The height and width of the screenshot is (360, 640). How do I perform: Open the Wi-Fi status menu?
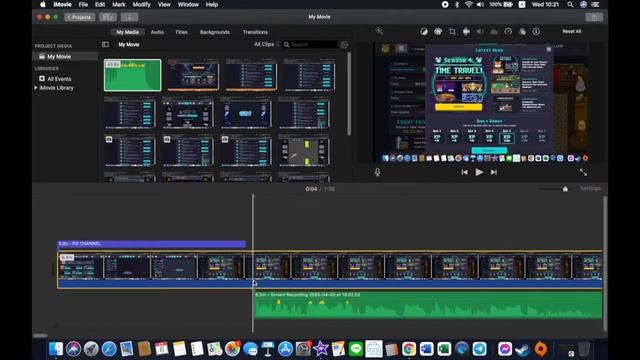[x=469, y=4]
